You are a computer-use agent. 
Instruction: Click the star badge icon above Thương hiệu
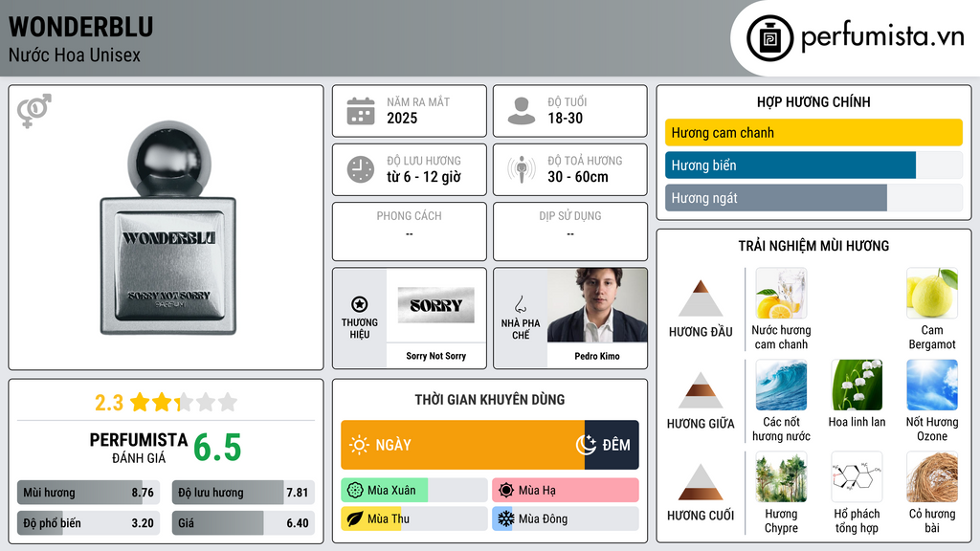(x=360, y=304)
